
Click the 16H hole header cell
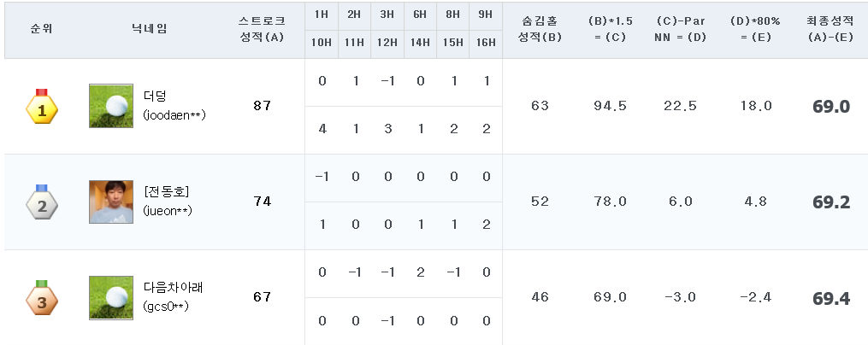pyautogui.click(x=486, y=43)
